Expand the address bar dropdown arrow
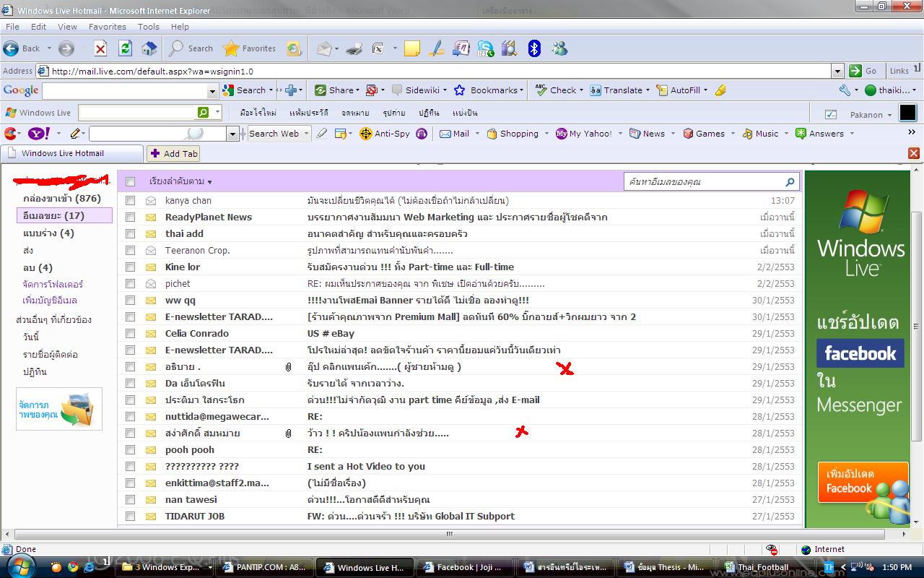Viewport: 924px width, 578px height. click(837, 71)
